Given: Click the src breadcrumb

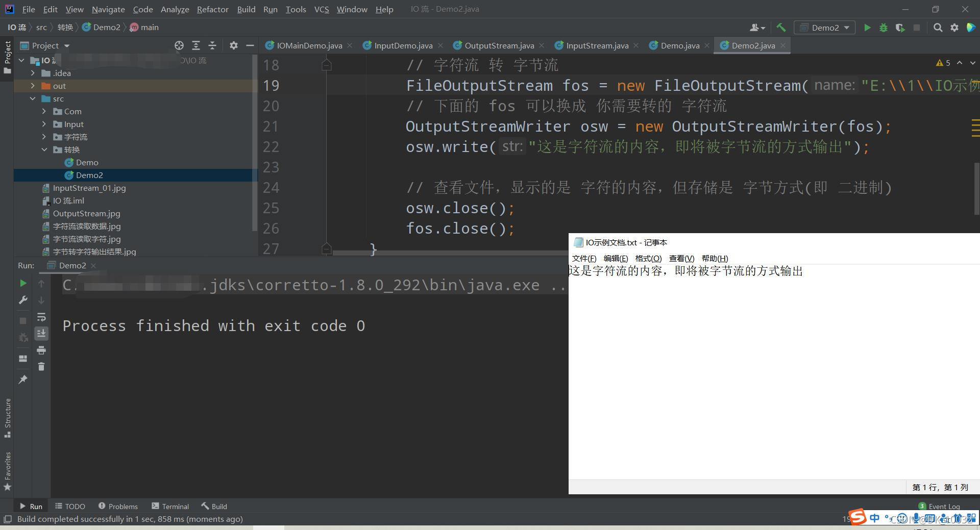Looking at the screenshot, I should 41,28.
